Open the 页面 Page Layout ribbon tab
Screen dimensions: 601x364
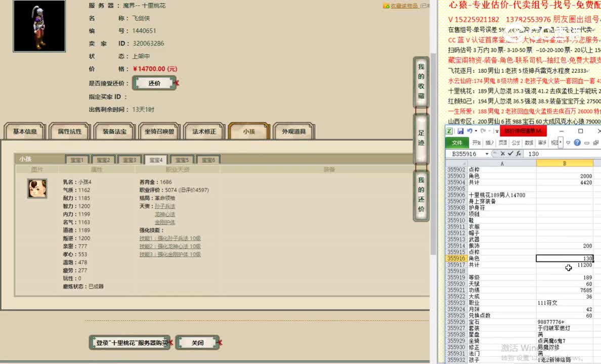coord(502,143)
